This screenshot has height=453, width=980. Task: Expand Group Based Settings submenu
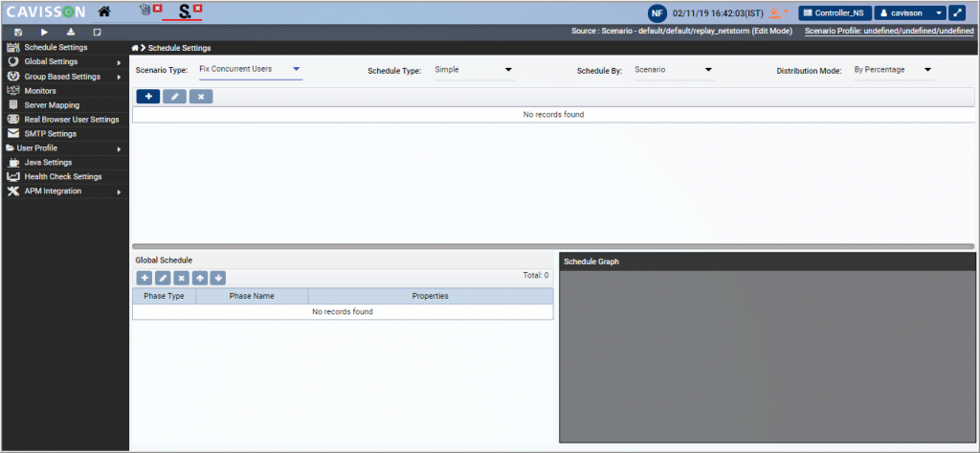point(64,77)
